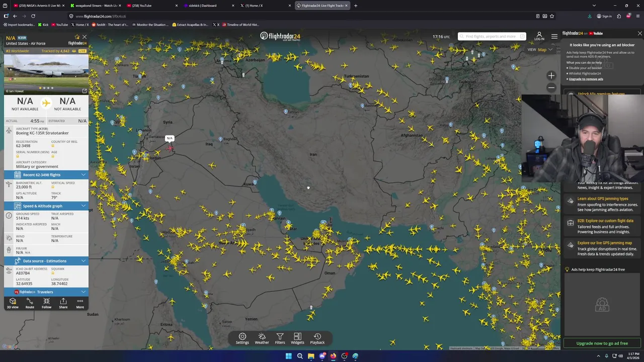644x362 pixels.
Task: Add this aircraft to favorites with star icon
Action: (77, 37)
